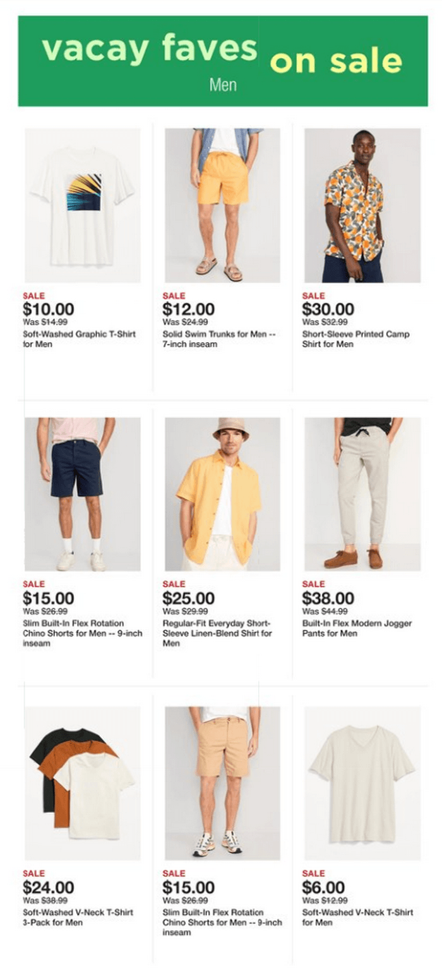This screenshot has height=980, width=442.
Task: Open Regular-Fit Everyday Linen-Blend Shirt link
Action: point(217,634)
